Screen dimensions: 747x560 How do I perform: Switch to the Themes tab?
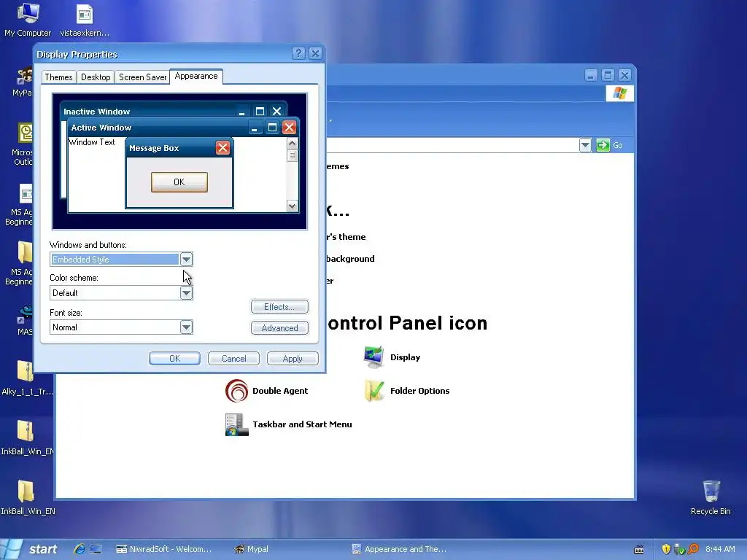58,77
